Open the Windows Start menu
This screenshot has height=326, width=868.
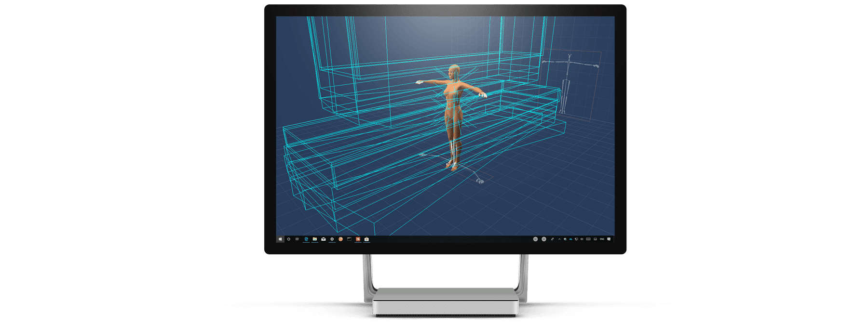point(280,239)
